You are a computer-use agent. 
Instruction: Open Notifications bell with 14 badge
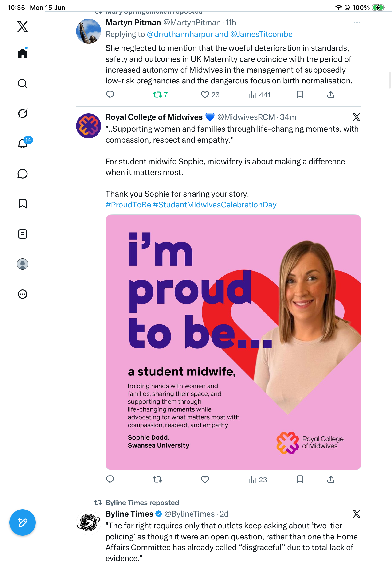(23, 144)
